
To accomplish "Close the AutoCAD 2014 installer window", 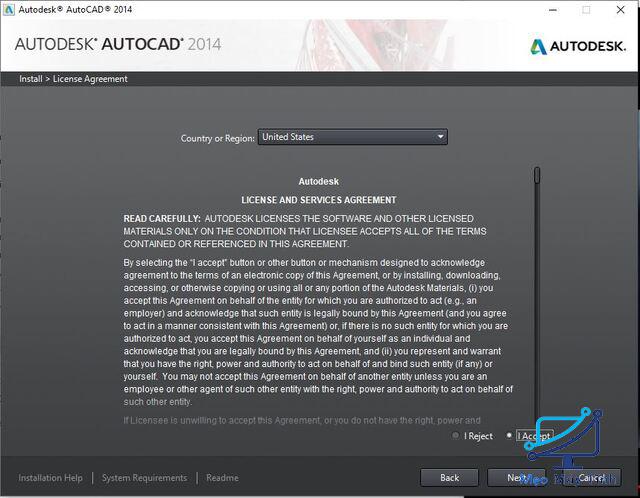I will click(620, 10).
